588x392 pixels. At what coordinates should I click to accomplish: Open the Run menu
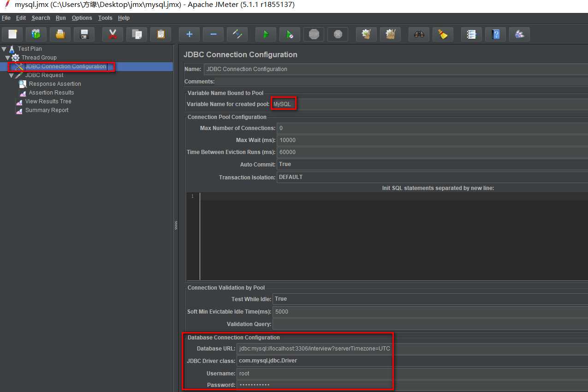[x=61, y=18]
